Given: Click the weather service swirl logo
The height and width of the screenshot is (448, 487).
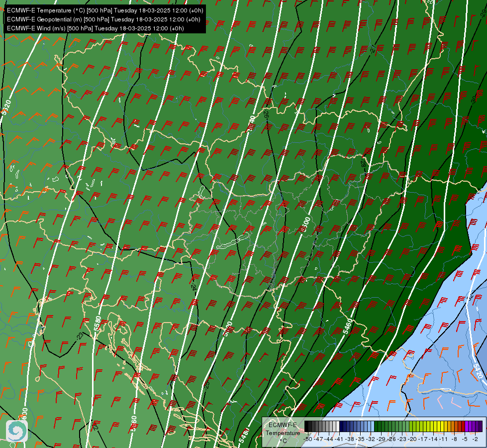Looking at the screenshot, I should click(17, 431).
